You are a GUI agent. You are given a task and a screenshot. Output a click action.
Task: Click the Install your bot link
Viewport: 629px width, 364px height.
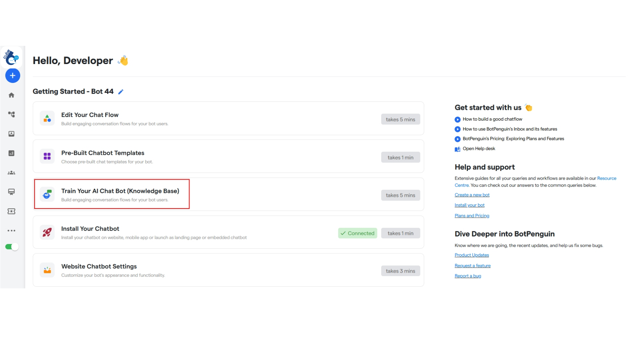point(469,205)
